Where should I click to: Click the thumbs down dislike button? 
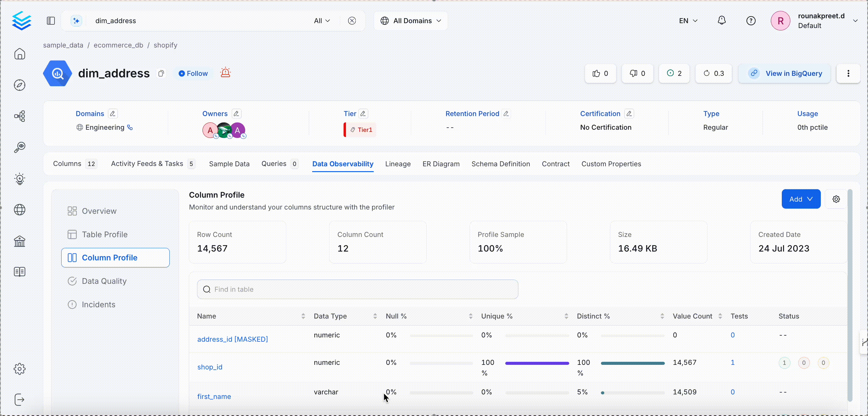[x=637, y=73]
